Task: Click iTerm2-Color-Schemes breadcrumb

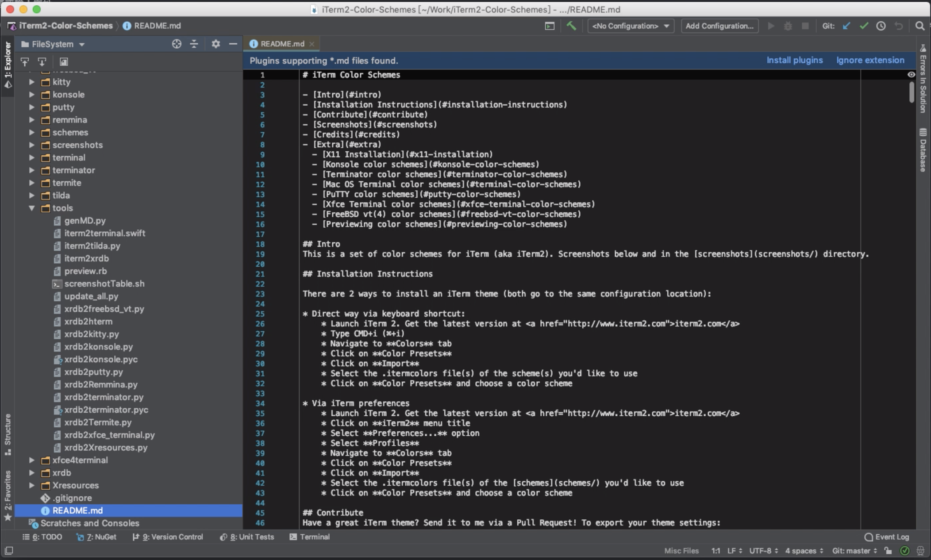Action: click(x=65, y=26)
